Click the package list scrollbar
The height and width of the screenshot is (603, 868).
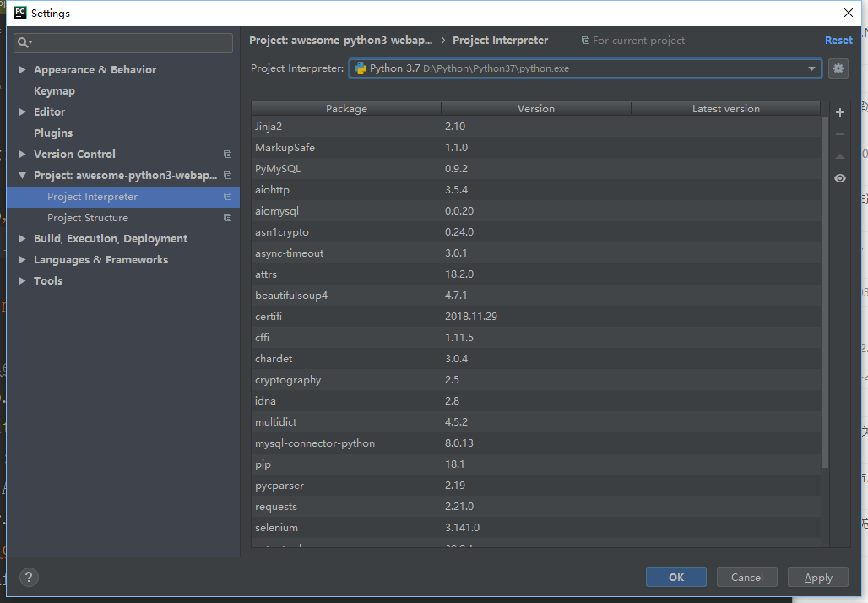pyautogui.click(x=825, y=292)
